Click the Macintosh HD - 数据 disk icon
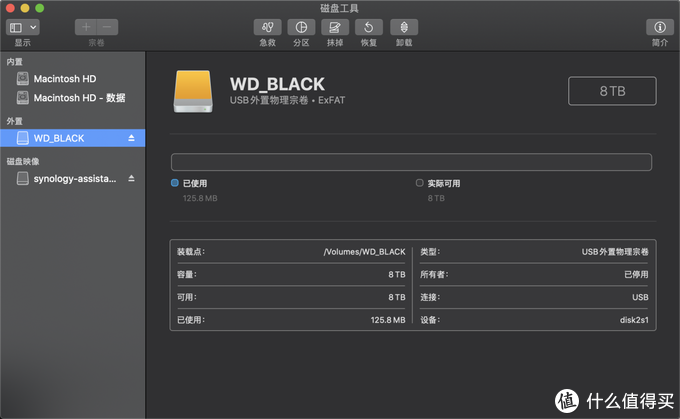This screenshot has width=680, height=419. 23,98
